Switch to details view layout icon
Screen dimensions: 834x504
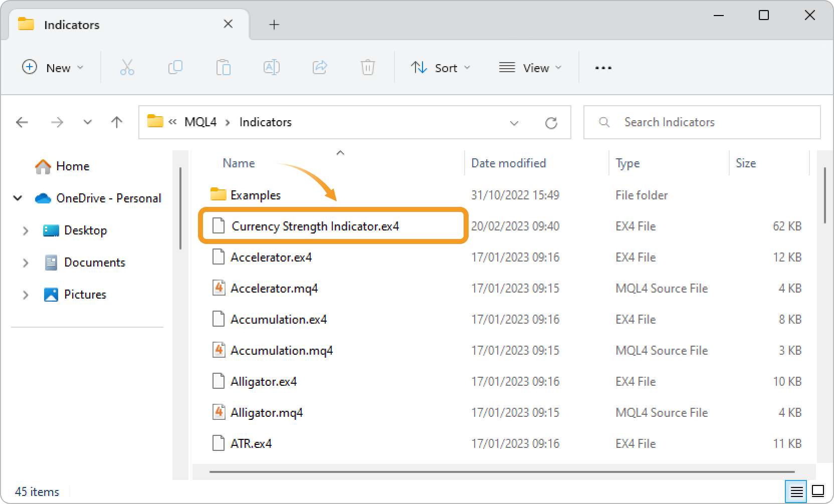pos(796,491)
